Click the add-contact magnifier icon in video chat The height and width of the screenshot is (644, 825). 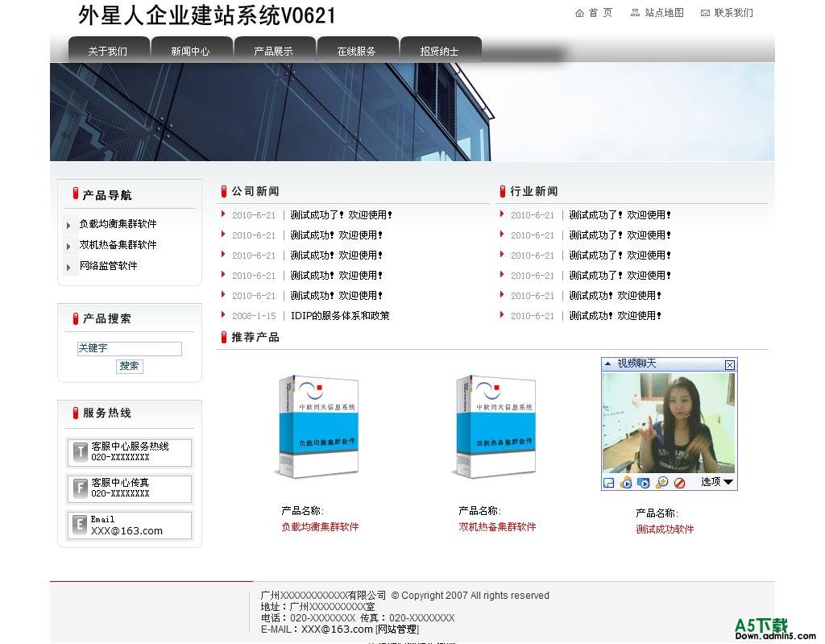(x=662, y=482)
